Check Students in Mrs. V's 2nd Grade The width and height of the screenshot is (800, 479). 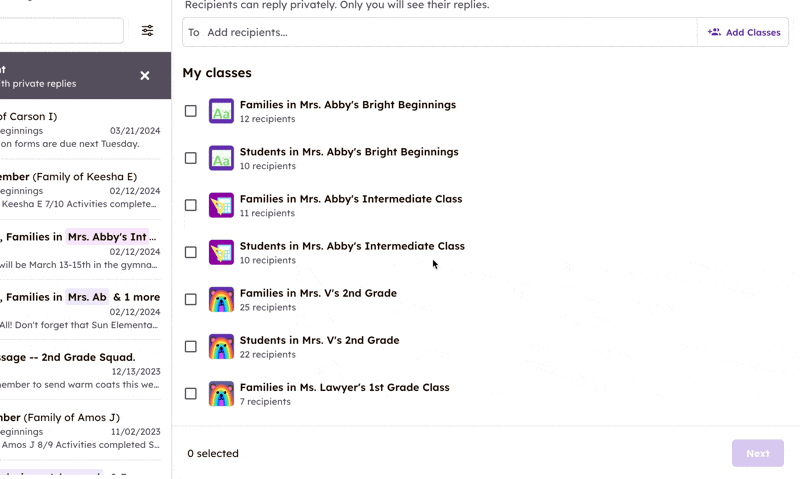(x=191, y=347)
